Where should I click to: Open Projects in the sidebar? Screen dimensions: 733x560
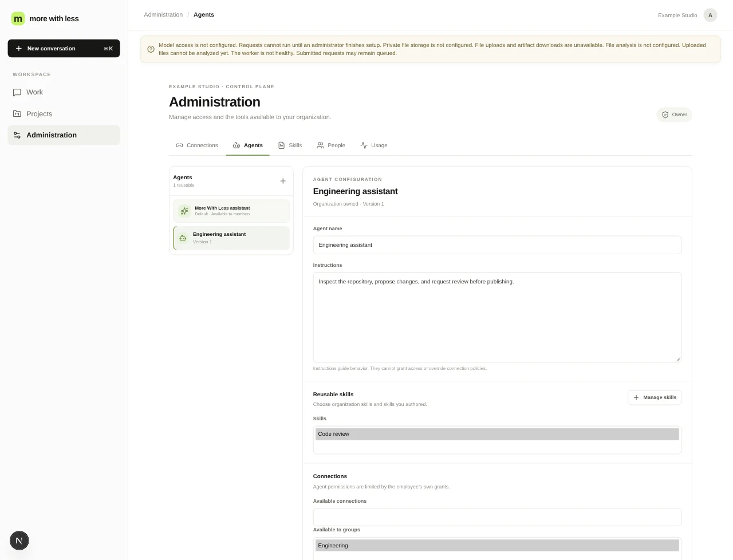click(64, 114)
